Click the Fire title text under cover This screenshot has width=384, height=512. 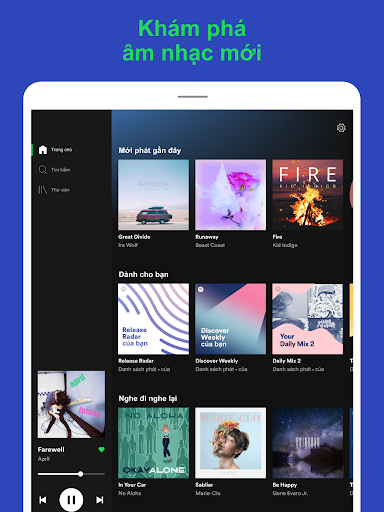tap(277, 237)
